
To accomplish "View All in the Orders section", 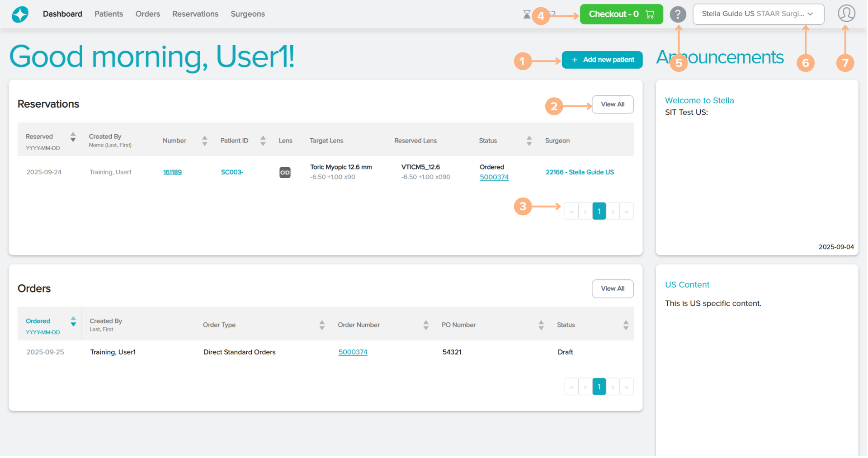I will coord(612,289).
